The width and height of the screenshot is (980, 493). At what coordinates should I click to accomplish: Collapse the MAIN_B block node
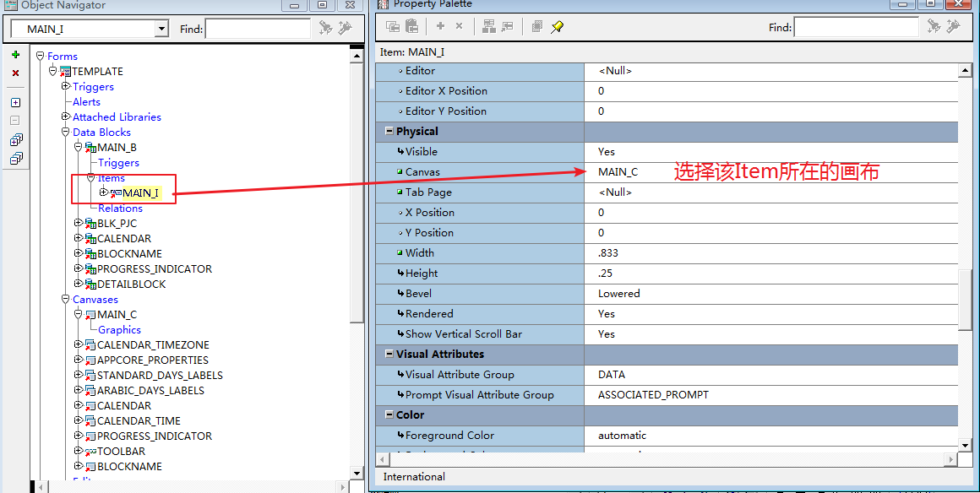click(78, 147)
